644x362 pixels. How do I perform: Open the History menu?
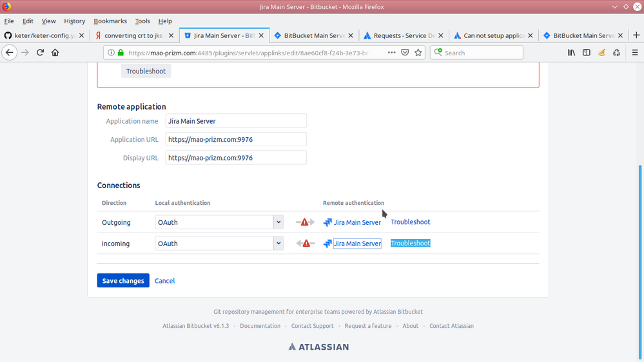74,21
